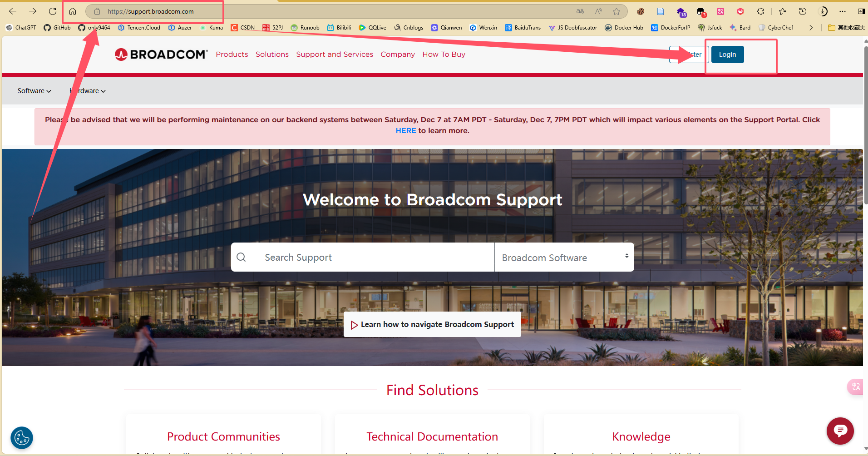Open the CSDN bookmark
This screenshot has height=456, width=868.
(243, 28)
